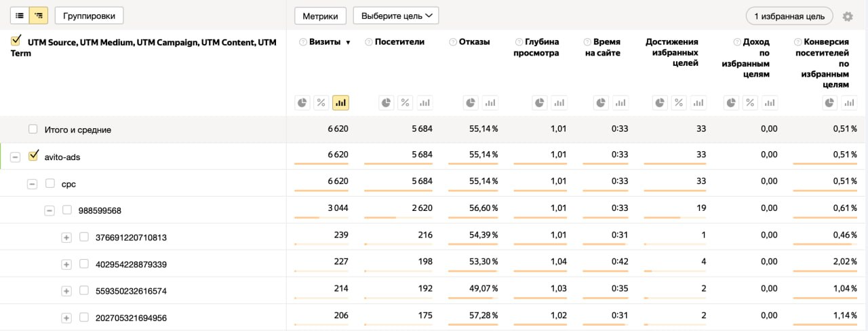Image resolution: width=868 pixels, height=331 pixels.
Task: Click the 1 избранная цель button
Action: click(x=789, y=16)
